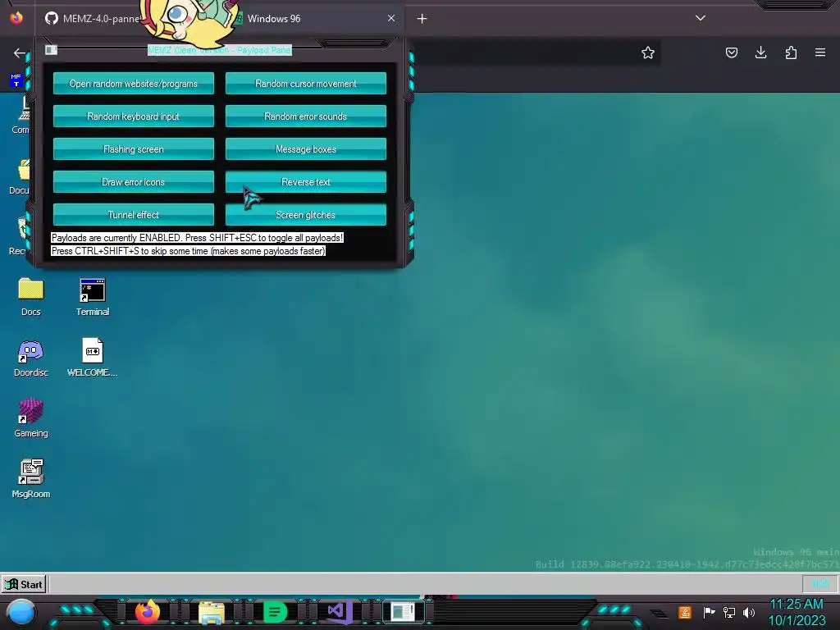Open the Action Center flag icon
Image resolution: width=840 pixels, height=630 pixels.
pos(710,612)
